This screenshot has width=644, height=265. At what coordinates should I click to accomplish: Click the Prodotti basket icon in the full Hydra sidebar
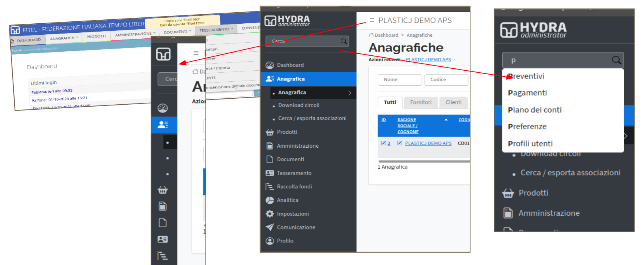coord(270,132)
